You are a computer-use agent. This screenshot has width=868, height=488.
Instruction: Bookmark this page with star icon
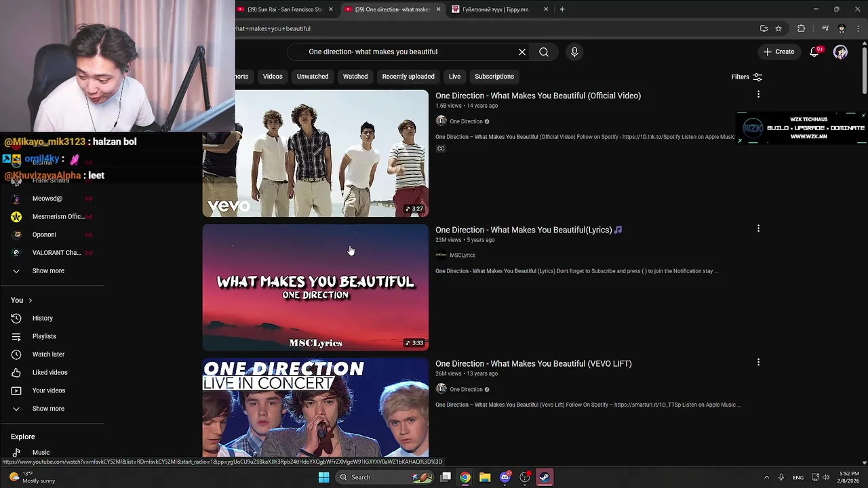pyautogui.click(x=778, y=28)
